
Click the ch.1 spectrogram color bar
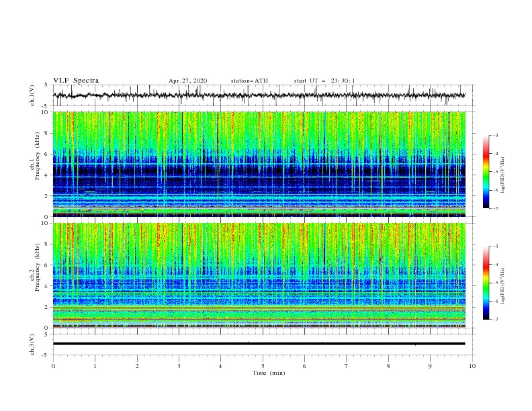(486, 172)
